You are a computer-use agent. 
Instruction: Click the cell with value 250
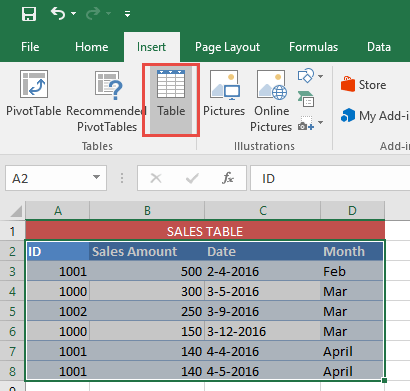point(147,311)
